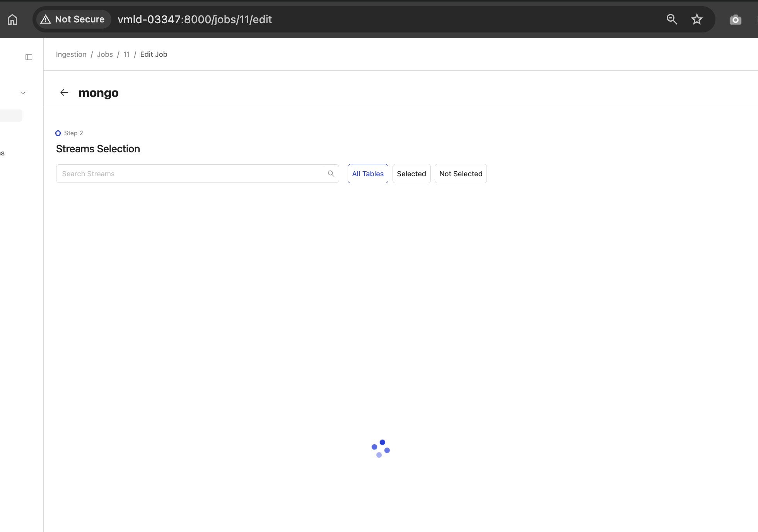The image size is (758, 532).
Task: Click the browser home icon
Action: tap(12, 19)
